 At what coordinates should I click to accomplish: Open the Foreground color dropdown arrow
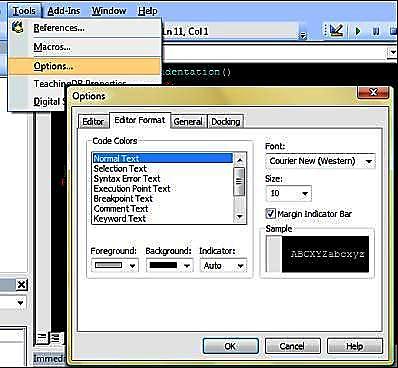[132, 266]
